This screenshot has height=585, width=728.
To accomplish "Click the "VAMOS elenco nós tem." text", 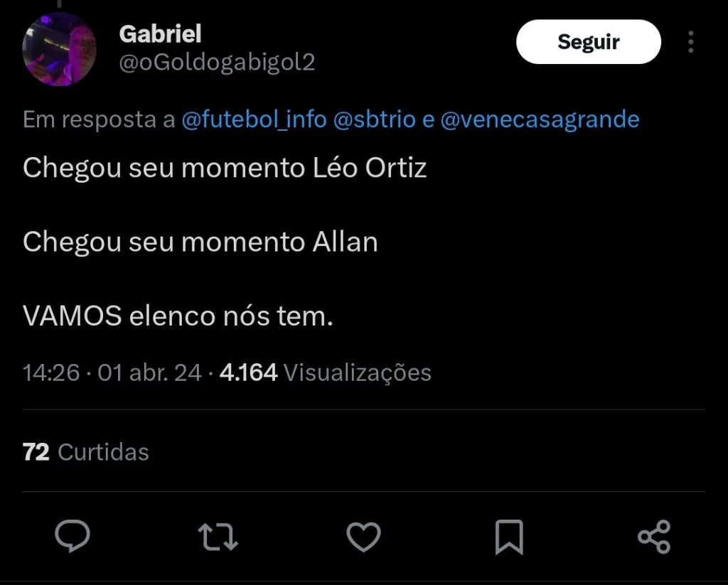I will coord(178,316).
